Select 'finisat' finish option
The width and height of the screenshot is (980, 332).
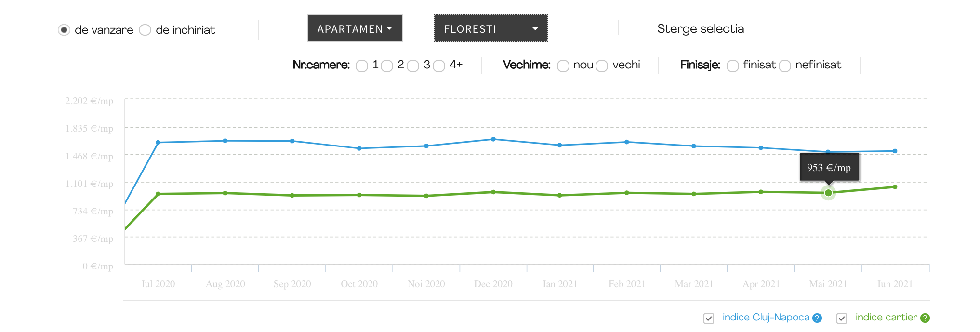pos(733,66)
